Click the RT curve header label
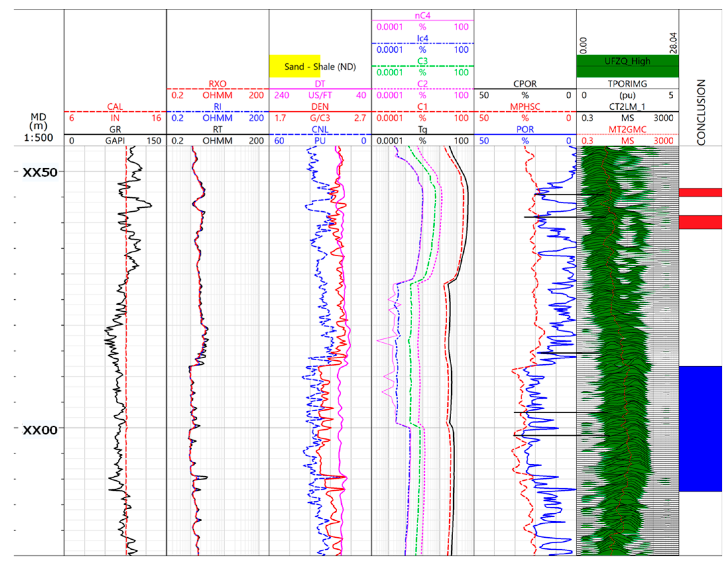728x563 pixels. coord(217,129)
